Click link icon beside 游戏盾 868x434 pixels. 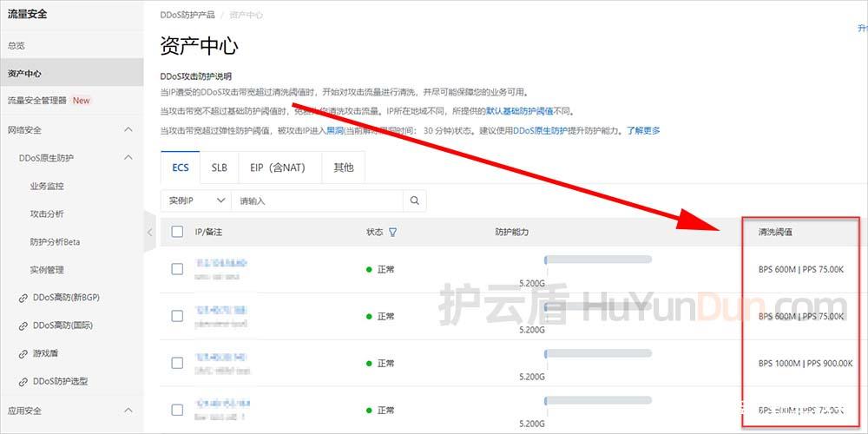[23, 354]
